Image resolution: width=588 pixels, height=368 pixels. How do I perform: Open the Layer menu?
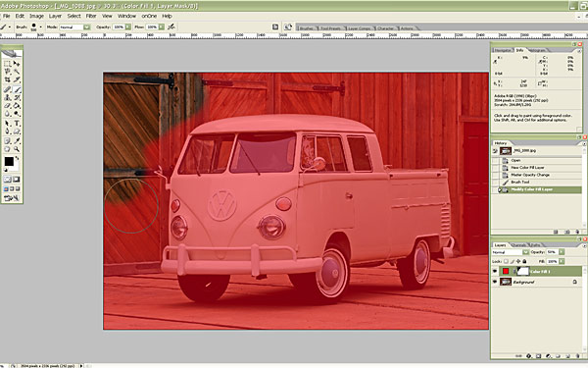point(55,16)
